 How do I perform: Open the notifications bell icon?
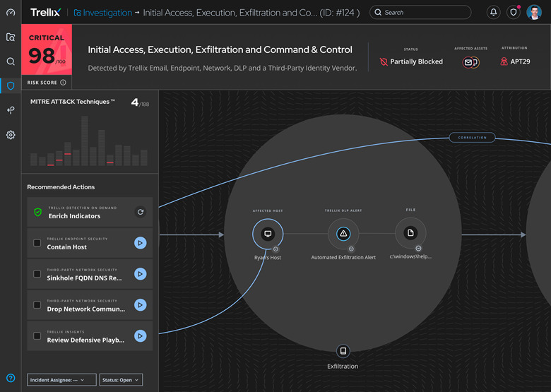click(x=493, y=12)
